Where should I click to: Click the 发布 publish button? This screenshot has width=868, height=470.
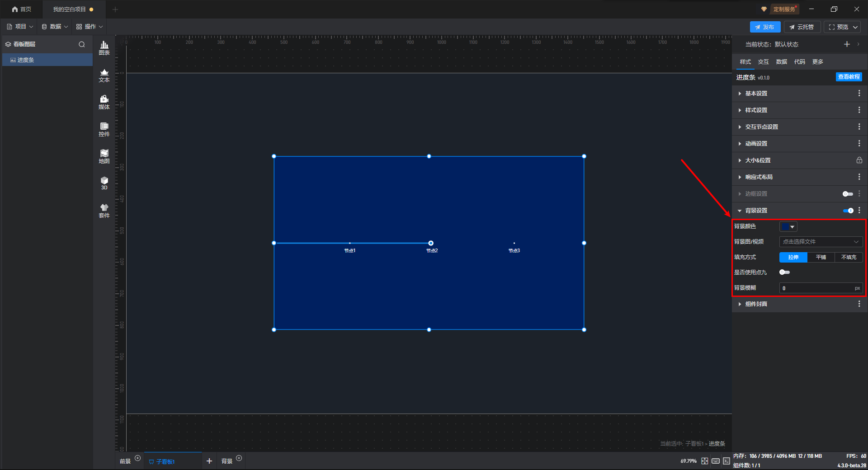point(765,27)
